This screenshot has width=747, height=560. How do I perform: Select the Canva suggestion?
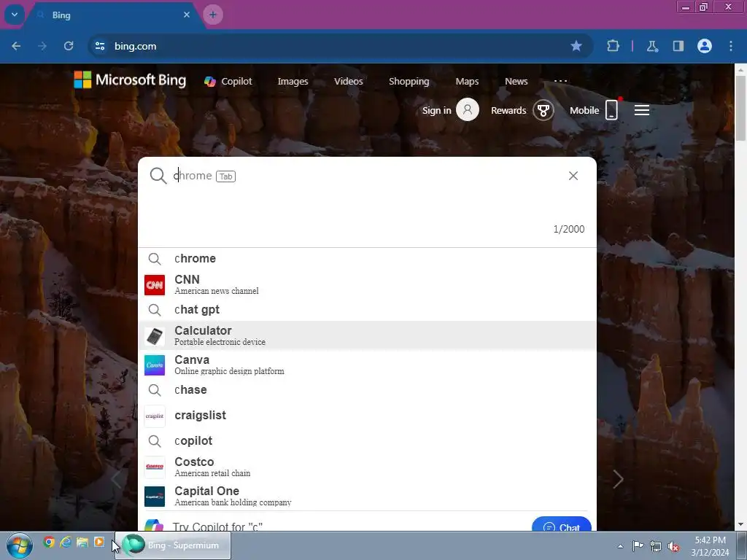[x=368, y=365]
